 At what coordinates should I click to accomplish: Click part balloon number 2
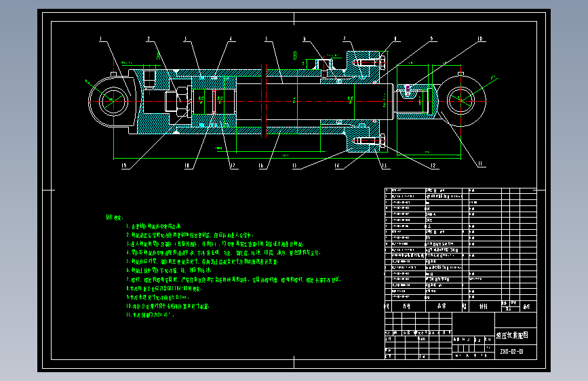tap(149, 39)
